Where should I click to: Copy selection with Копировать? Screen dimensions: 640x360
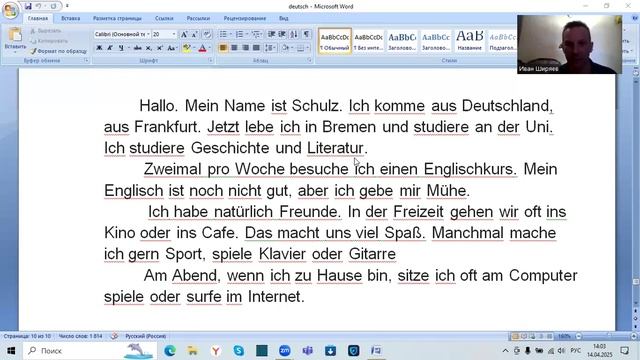[x=49, y=41]
